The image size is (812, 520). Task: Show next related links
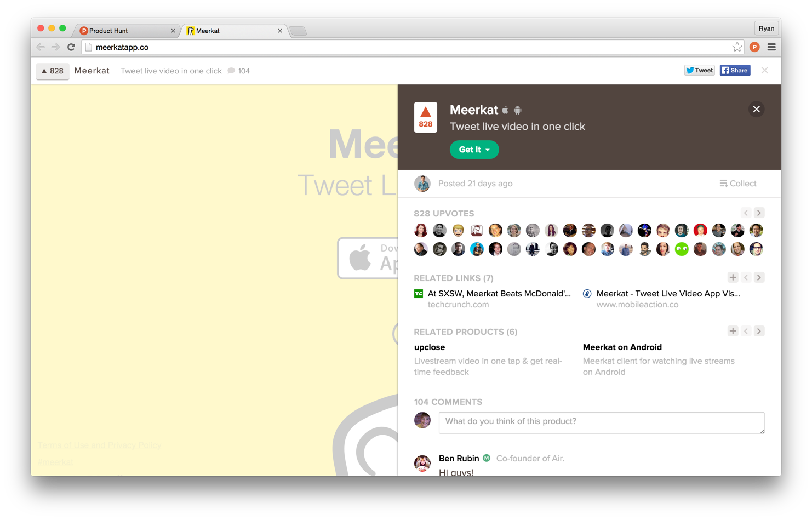759,277
